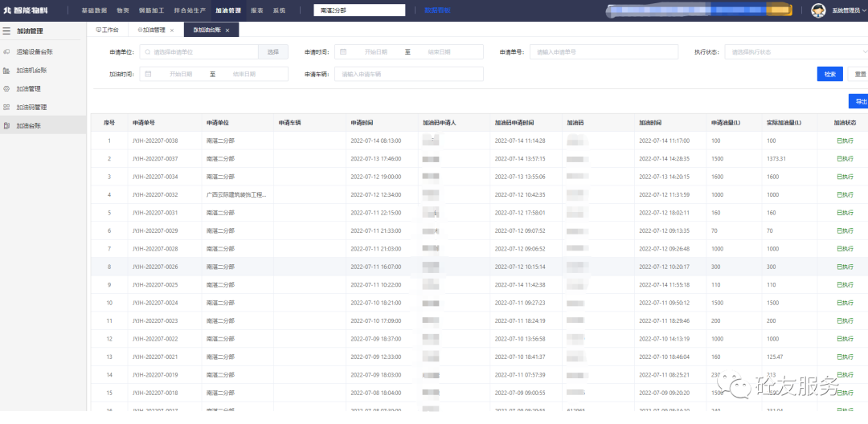Switch to the 工作台 tab
This screenshot has height=424, width=868.
pos(107,30)
